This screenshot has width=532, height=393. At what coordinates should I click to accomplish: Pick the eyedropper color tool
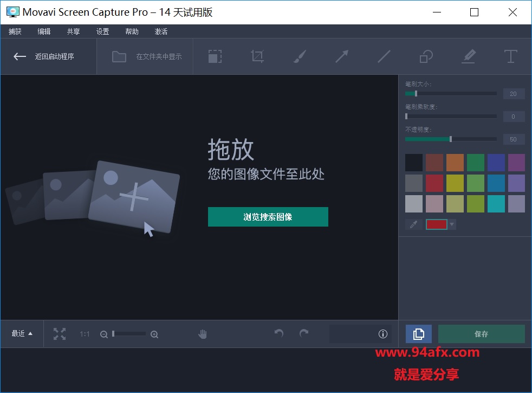[x=413, y=224]
